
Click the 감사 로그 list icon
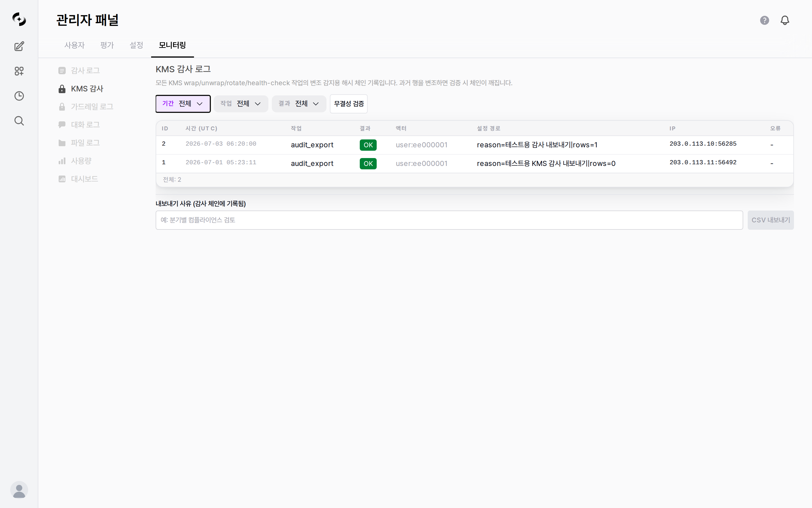[62, 71]
